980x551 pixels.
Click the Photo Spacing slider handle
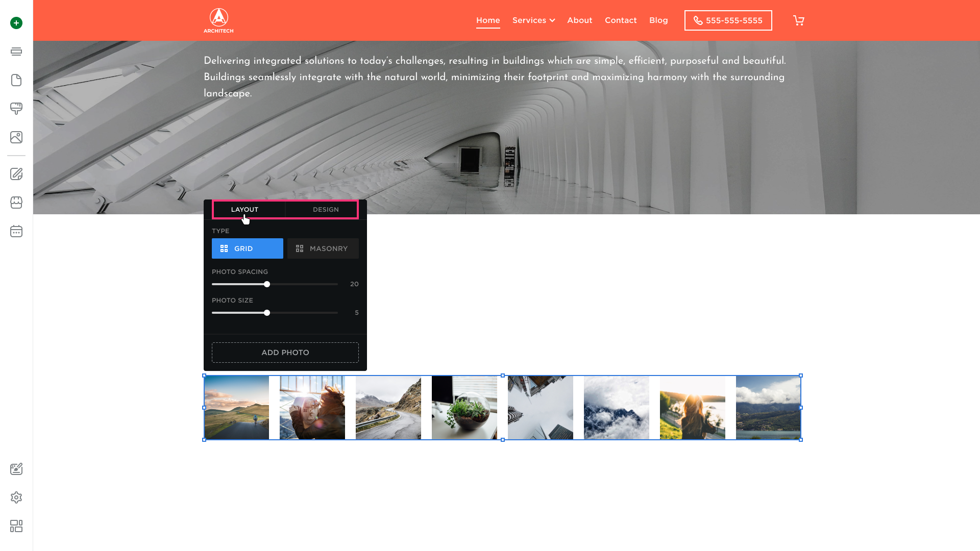267,284
